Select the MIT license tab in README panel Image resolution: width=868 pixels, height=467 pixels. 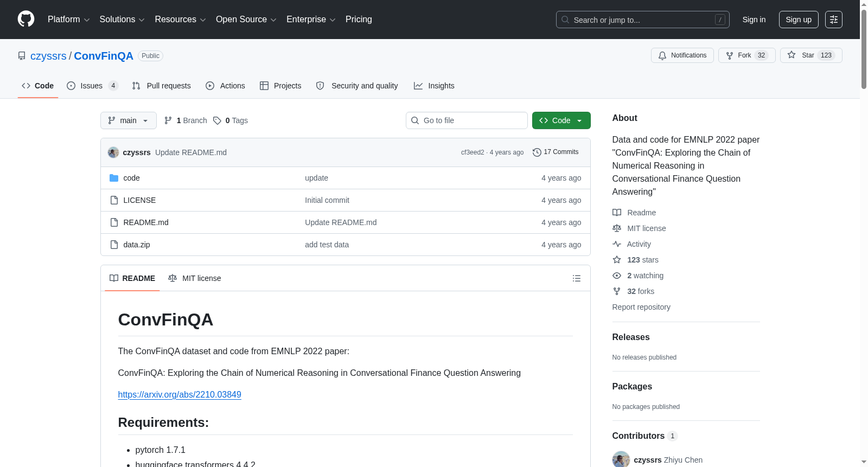pyautogui.click(x=195, y=278)
